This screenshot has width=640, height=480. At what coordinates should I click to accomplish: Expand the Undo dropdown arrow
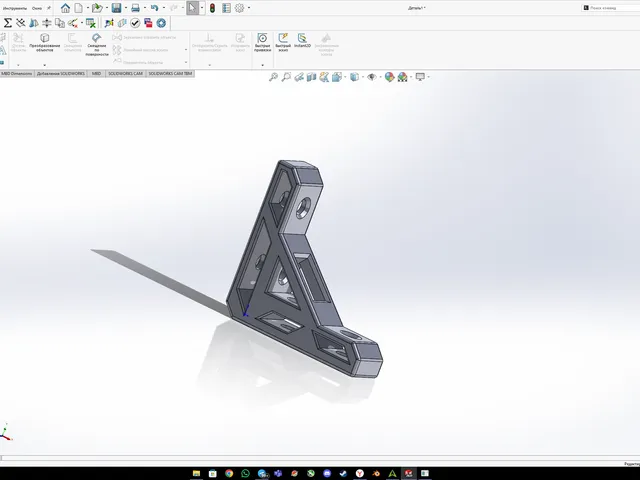pyautogui.click(x=164, y=8)
